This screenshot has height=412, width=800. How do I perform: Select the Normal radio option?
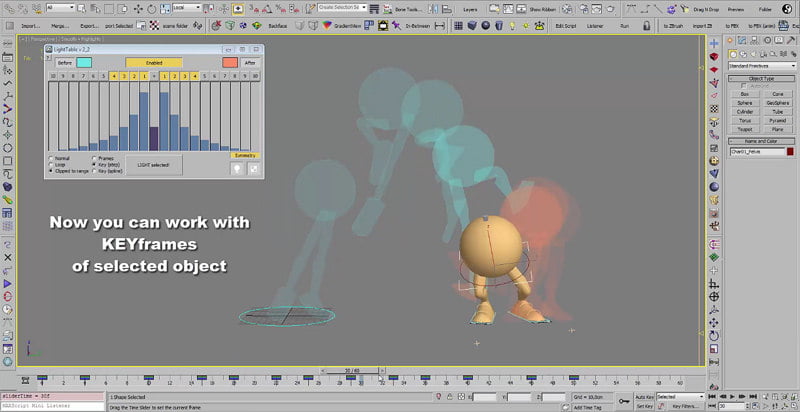coord(52,158)
